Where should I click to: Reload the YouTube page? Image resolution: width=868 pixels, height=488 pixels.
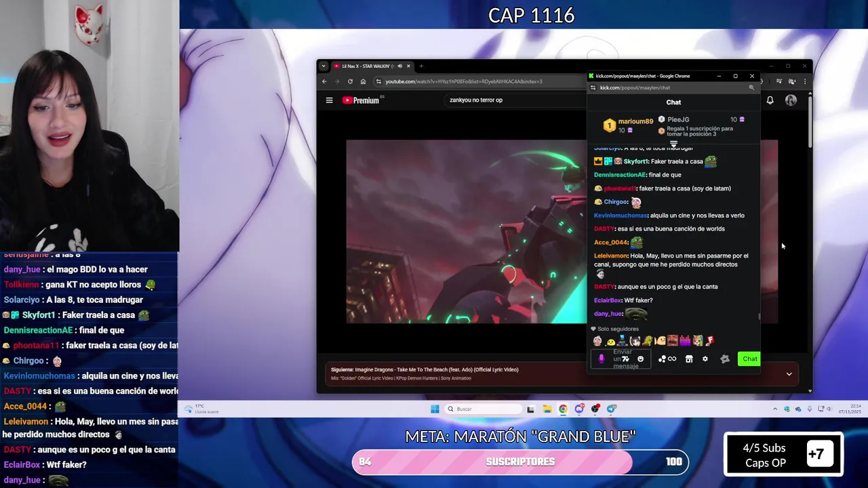pyautogui.click(x=350, y=81)
